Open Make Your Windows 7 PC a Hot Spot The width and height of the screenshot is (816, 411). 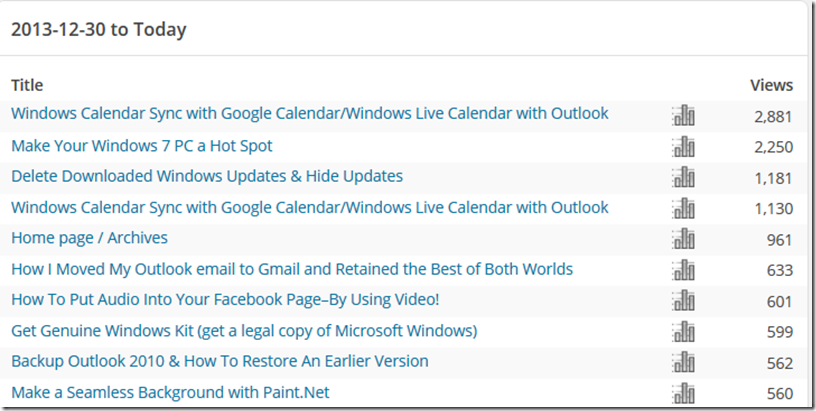(141, 146)
